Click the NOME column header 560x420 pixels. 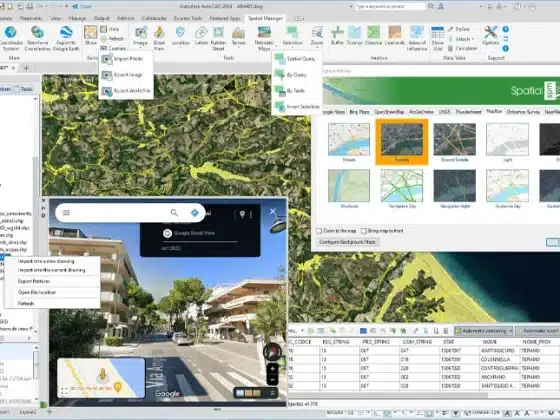coord(489,342)
